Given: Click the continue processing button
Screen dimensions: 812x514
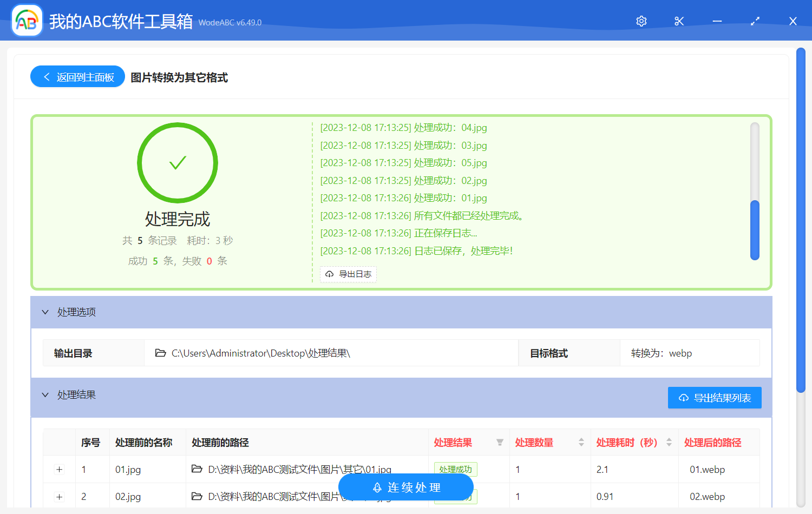Looking at the screenshot, I should pyautogui.click(x=406, y=487).
